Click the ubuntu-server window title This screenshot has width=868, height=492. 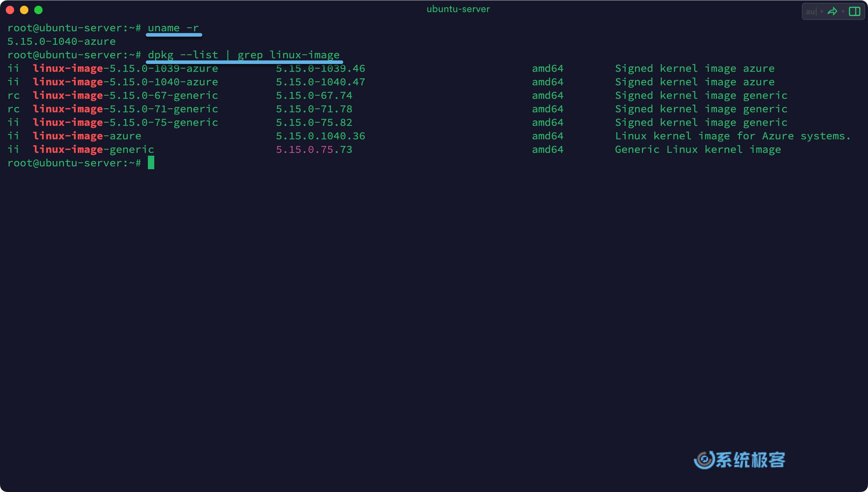pyautogui.click(x=458, y=9)
